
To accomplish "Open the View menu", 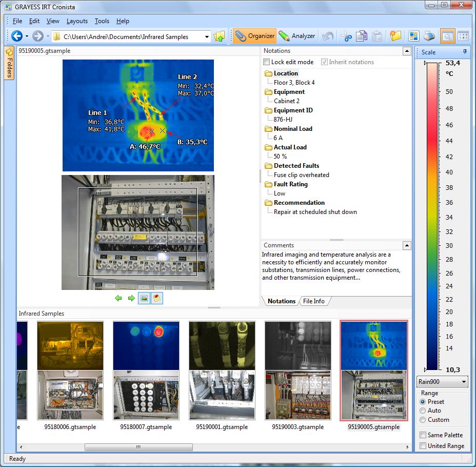I will point(53,21).
